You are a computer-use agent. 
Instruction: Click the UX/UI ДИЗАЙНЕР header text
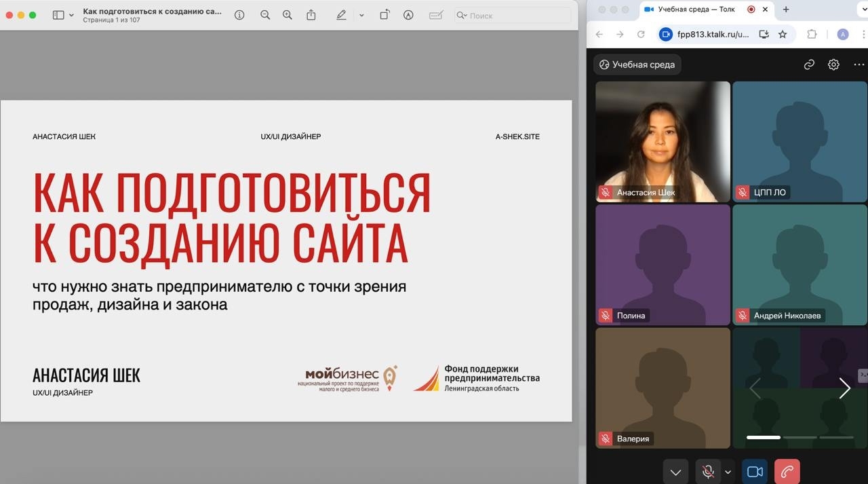(291, 136)
